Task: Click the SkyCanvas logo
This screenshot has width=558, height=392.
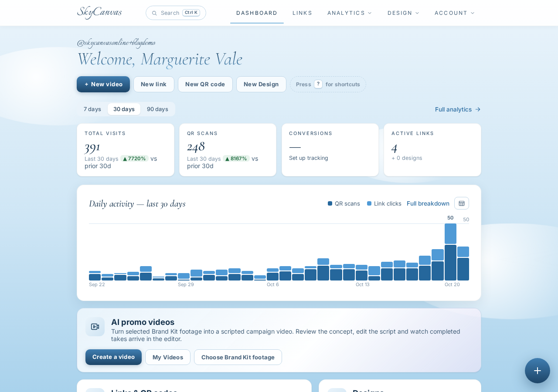Action: click(99, 12)
